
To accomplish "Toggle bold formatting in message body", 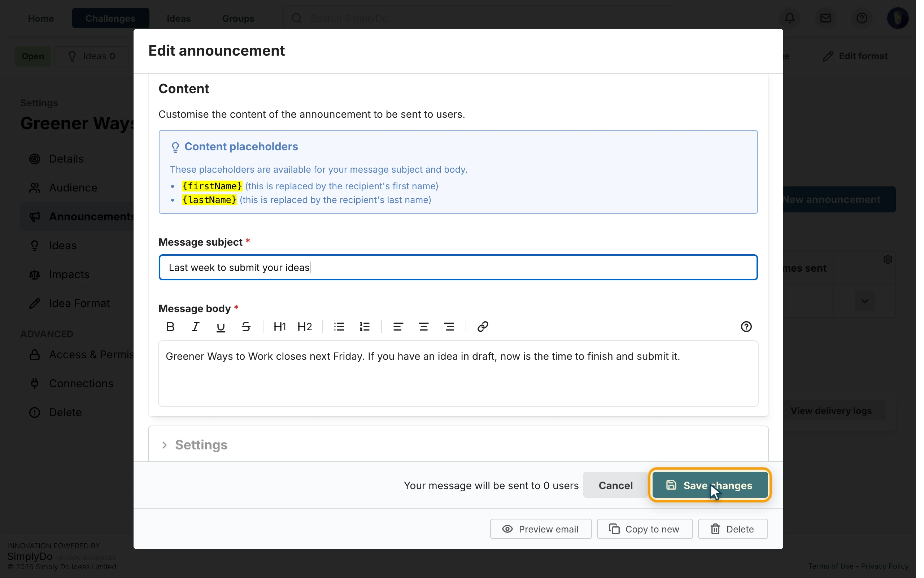I will point(170,327).
